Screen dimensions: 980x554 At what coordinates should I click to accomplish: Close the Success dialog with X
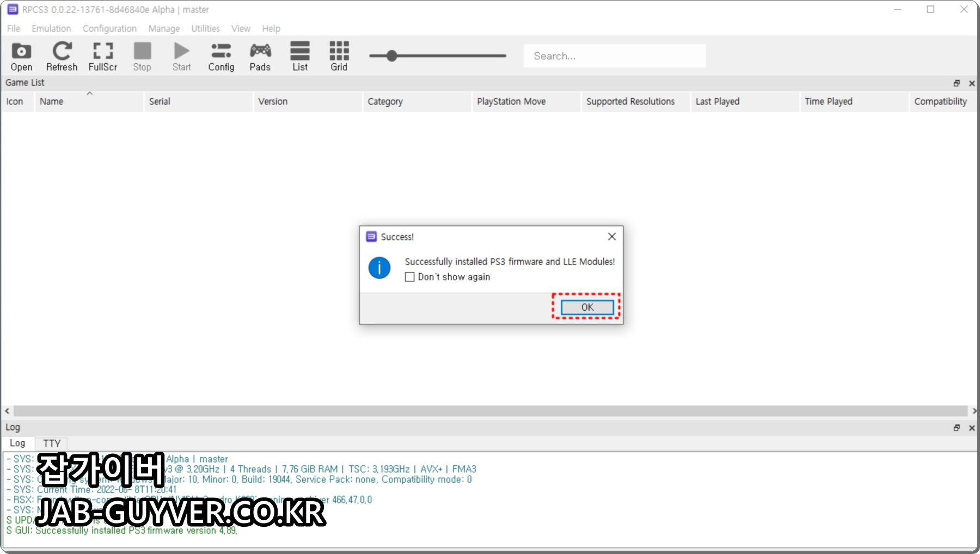tap(612, 236)
